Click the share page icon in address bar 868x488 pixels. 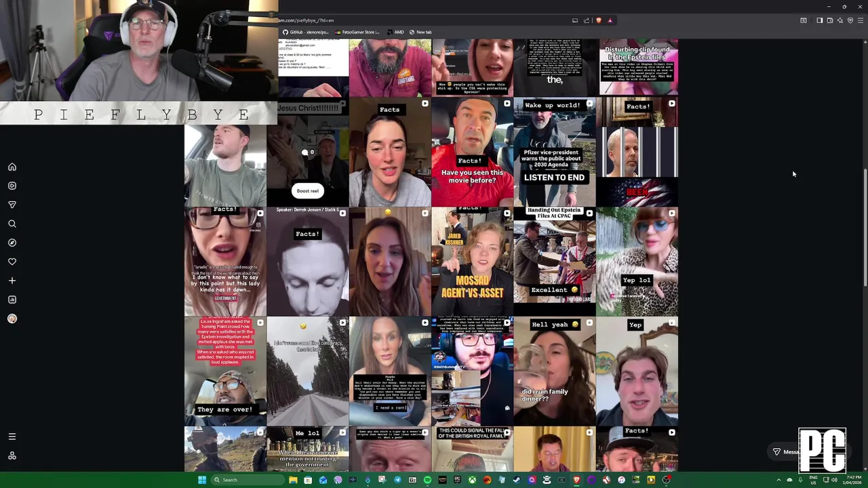point(587,20)
